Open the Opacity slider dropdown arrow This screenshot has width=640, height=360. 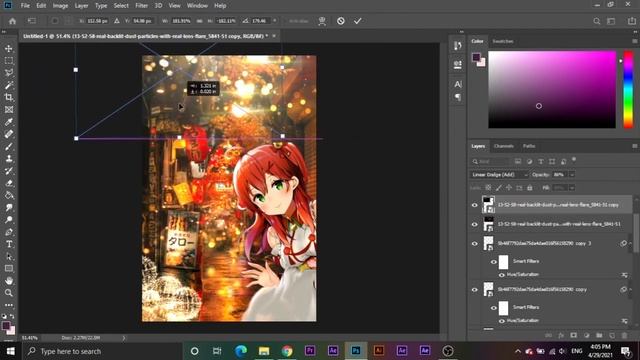572,175
